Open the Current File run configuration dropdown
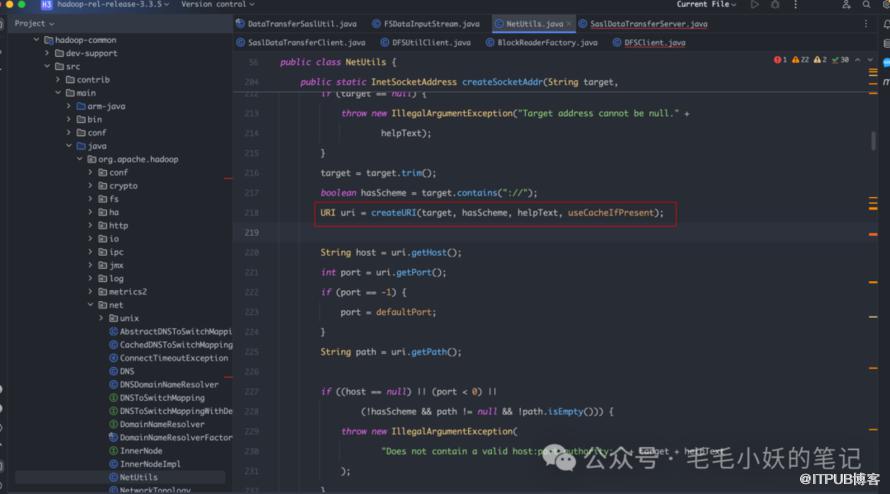 (x=710, y=5)
